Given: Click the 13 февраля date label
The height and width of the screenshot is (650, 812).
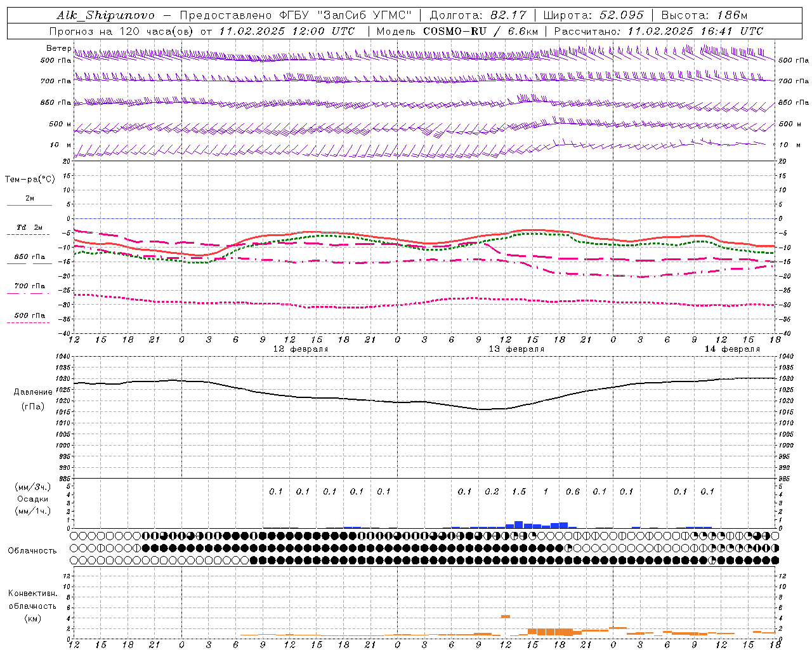Looking at the screenshot, I should click(516, 349).
